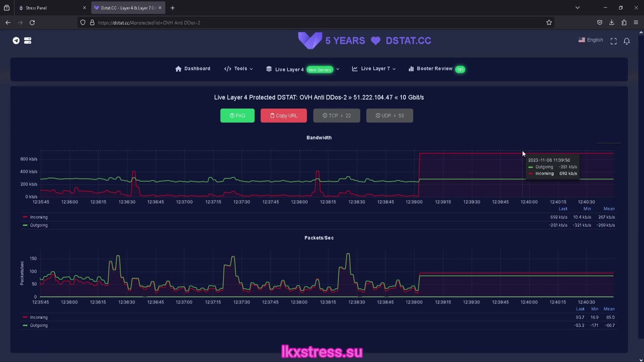Open the English language selector

[591, 40]
